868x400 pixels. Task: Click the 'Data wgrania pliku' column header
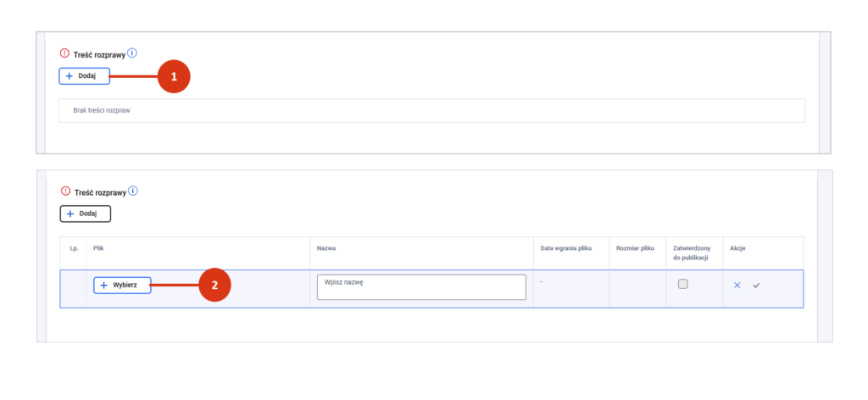[565, 248]
